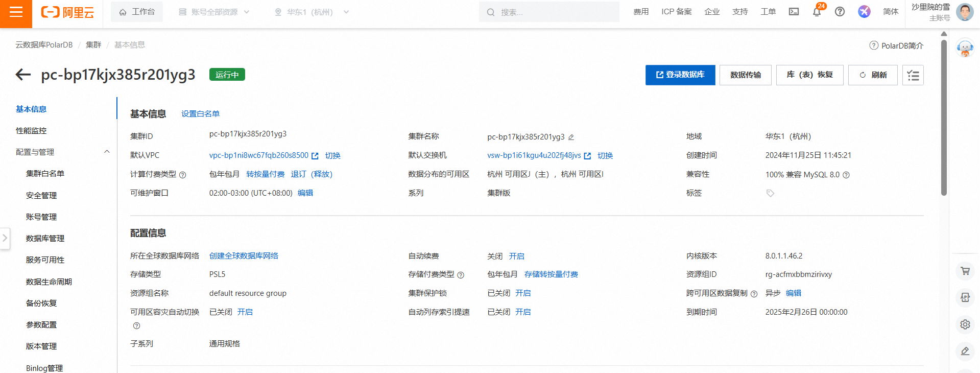This screenshot has height=373, width=980.
Task: Open the hamburger main menu
Action: [x=16, y=12]
